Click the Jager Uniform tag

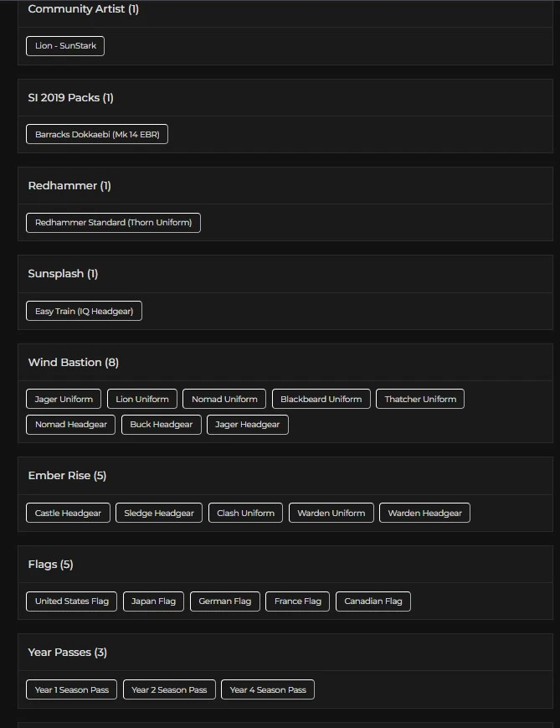(x=64, y=400)
